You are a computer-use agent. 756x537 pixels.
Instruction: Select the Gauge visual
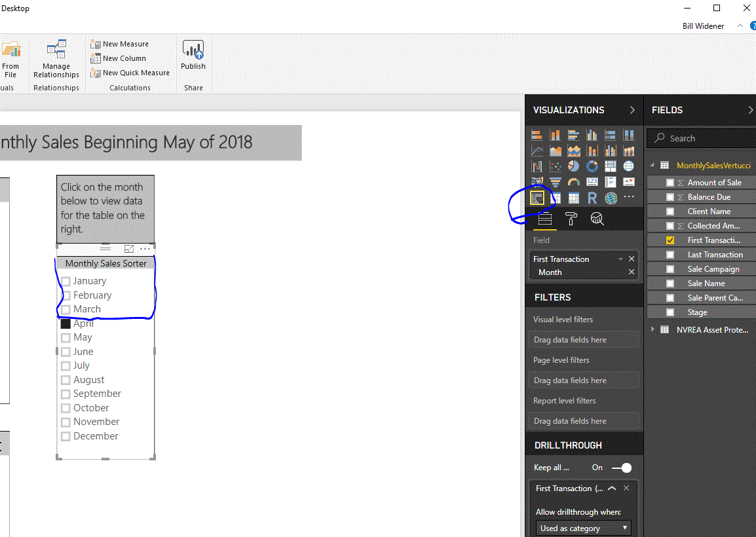[x=573, y=182]
